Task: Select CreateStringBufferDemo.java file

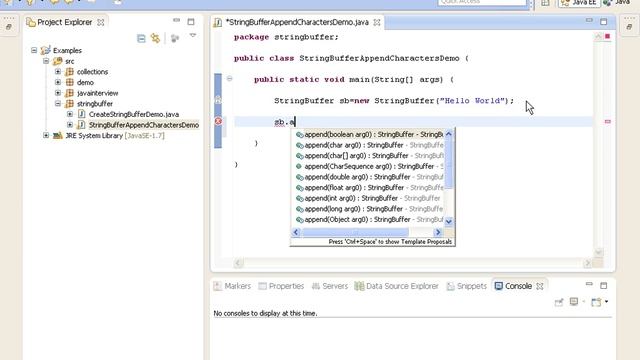Action: coord(134,114)
